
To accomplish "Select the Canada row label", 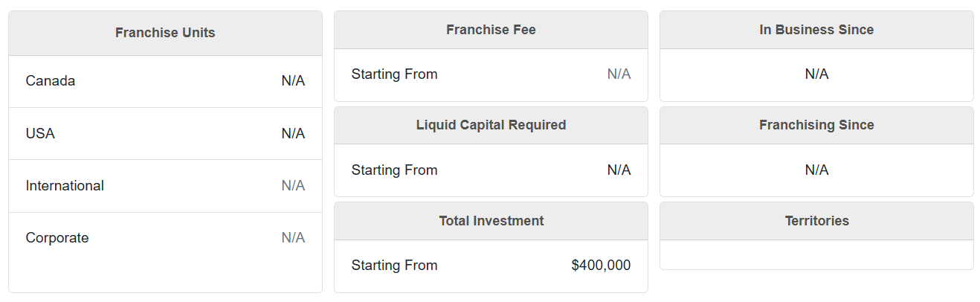I will tap(51, 81).
